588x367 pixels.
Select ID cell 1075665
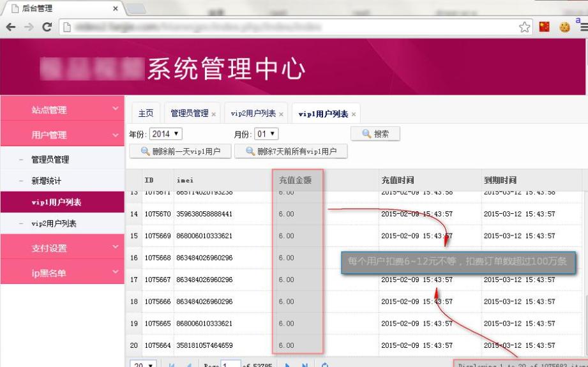158,324
